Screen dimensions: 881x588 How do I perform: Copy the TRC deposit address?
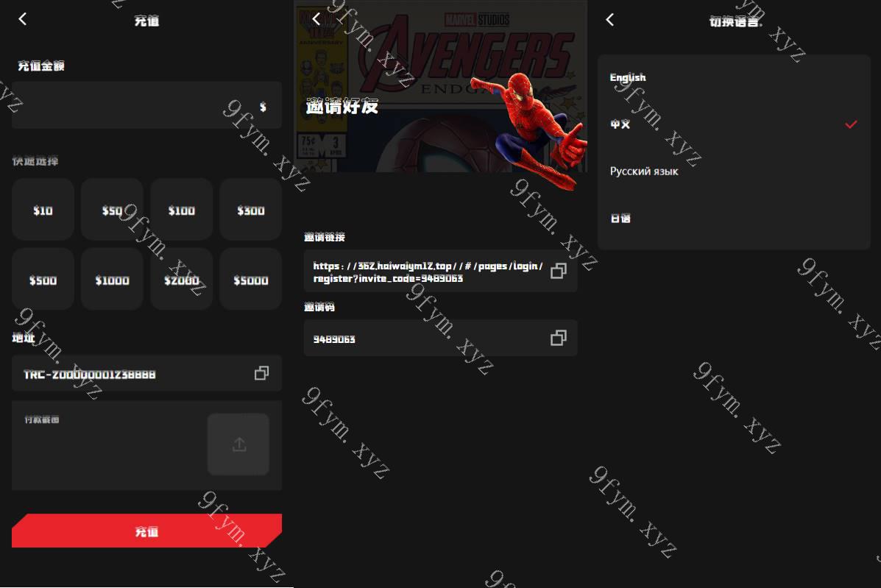click(261, 373)
